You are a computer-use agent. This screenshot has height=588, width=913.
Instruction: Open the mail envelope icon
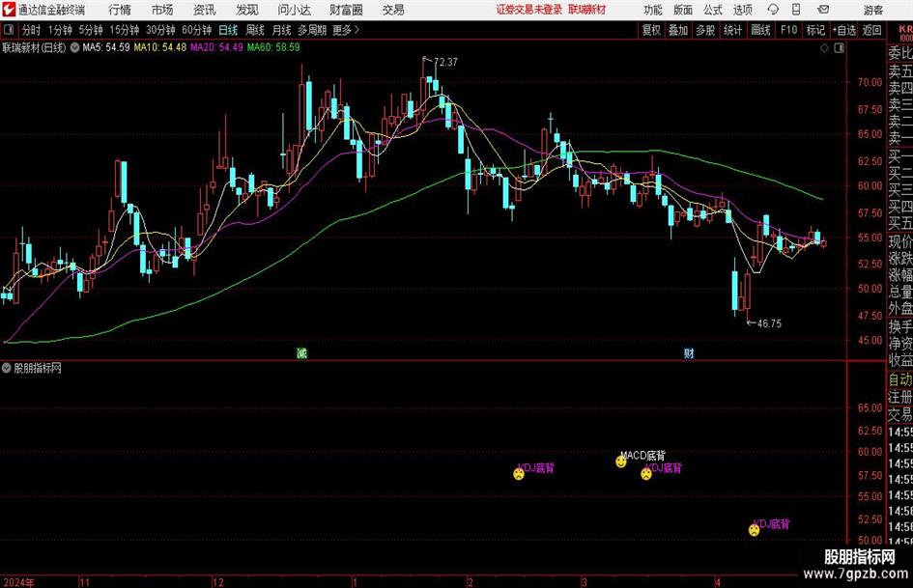[823, 10]
